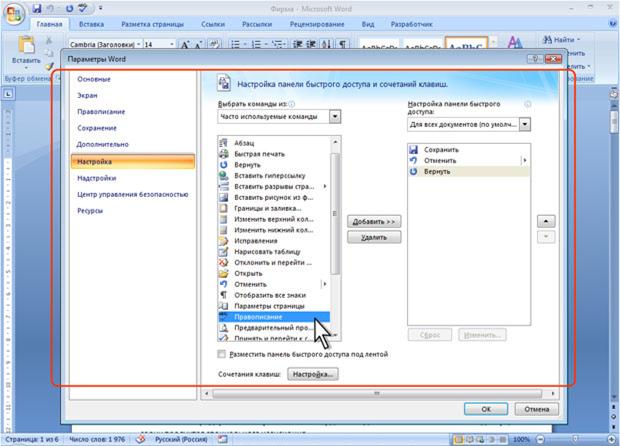Select Дополнительно in the options sidebar
Viewport: 620px width, 446px height.
103,144
